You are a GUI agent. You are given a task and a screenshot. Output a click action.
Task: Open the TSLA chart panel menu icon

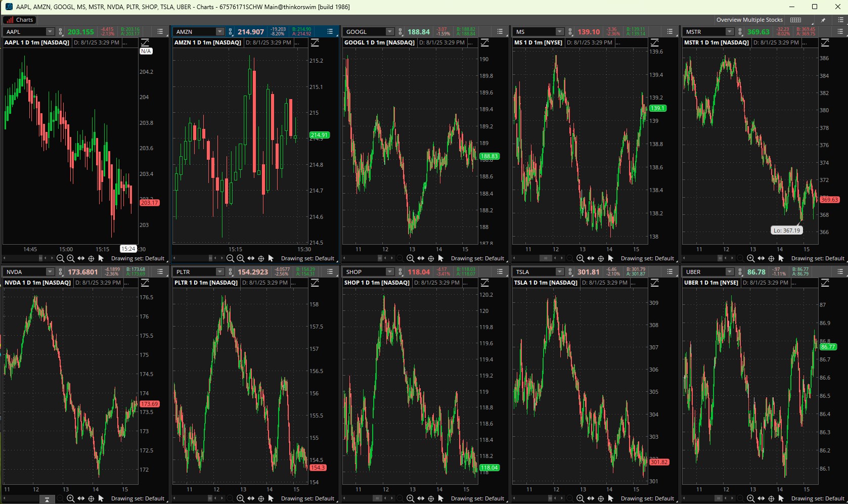pyautogui.click(x=670, y=271)
